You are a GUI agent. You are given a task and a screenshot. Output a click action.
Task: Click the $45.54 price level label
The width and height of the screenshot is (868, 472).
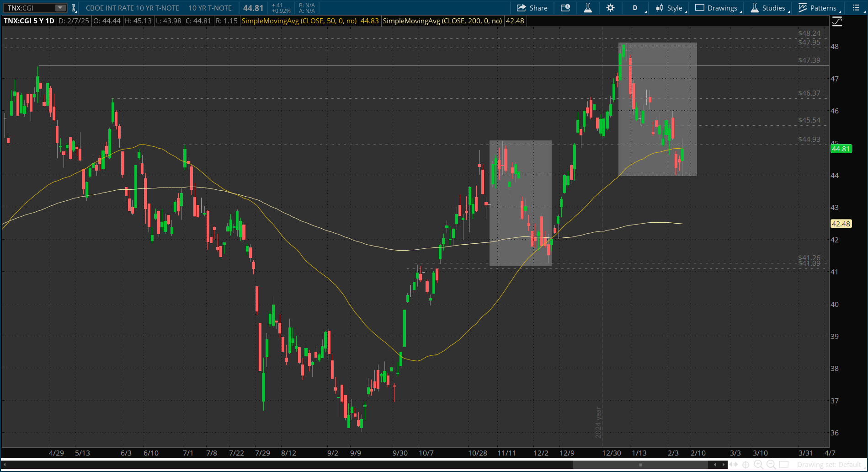pos(809,120)
